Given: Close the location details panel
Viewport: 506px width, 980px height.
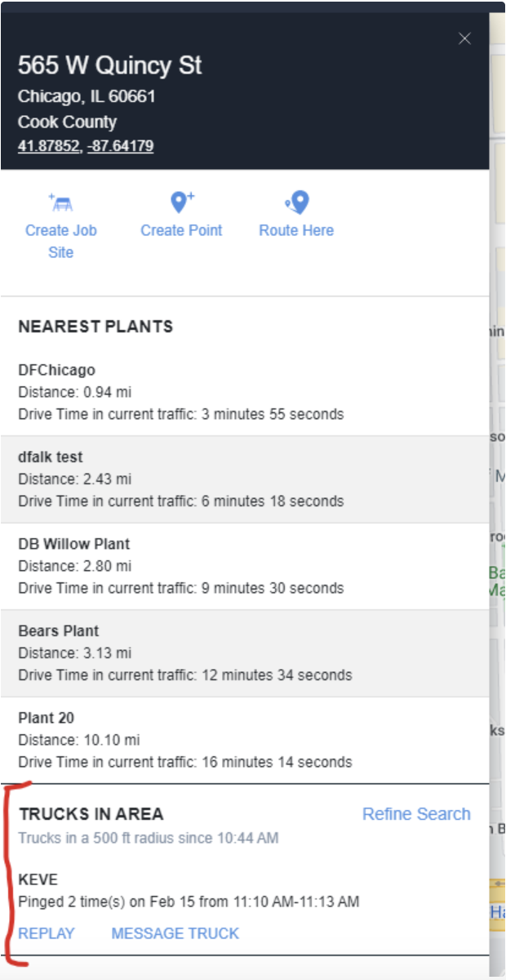Looking at the screenshot, I should 464,38.
